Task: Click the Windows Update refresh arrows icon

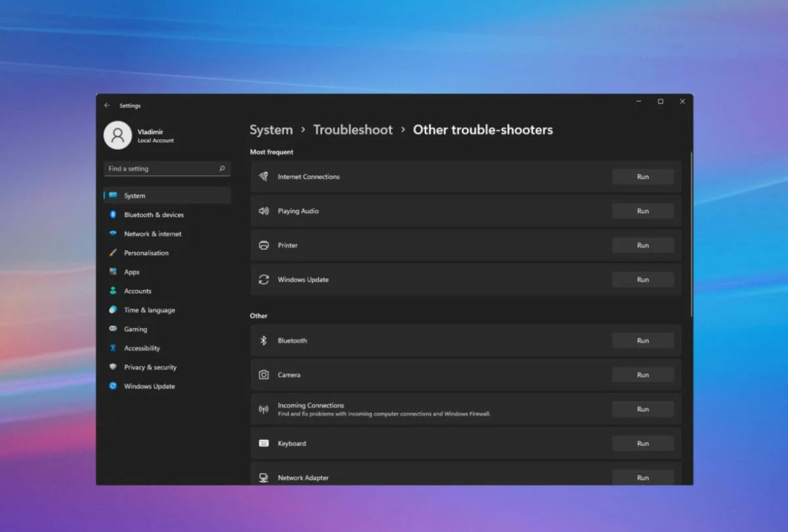Action: click(x=264, y=279)
